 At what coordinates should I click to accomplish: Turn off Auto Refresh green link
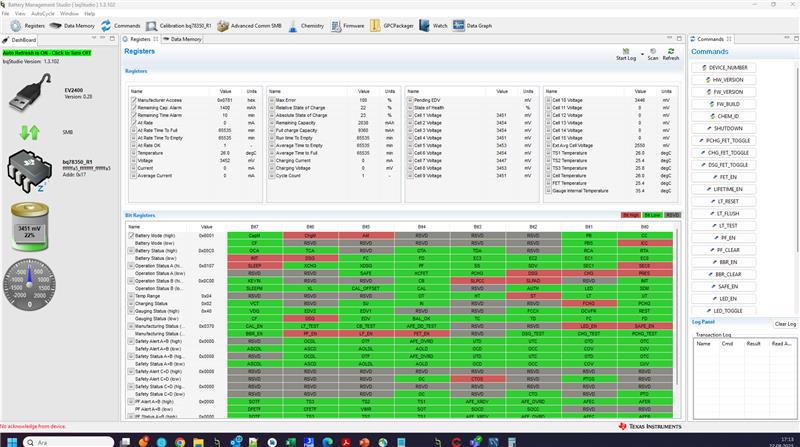(x=47, y=53)
